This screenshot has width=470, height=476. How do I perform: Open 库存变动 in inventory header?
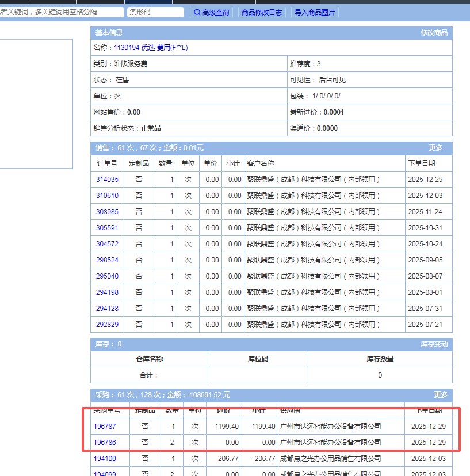434,344
